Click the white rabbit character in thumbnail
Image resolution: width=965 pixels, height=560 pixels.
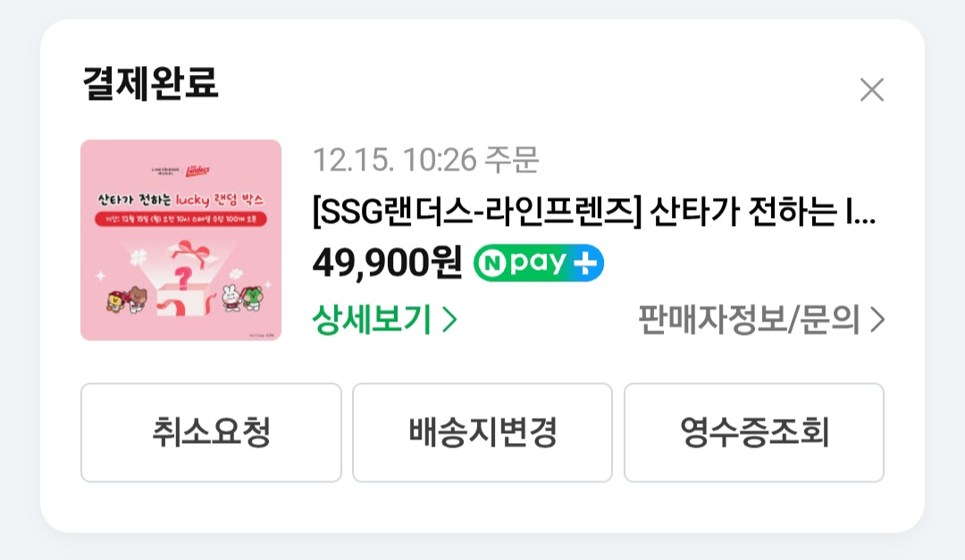231,299
